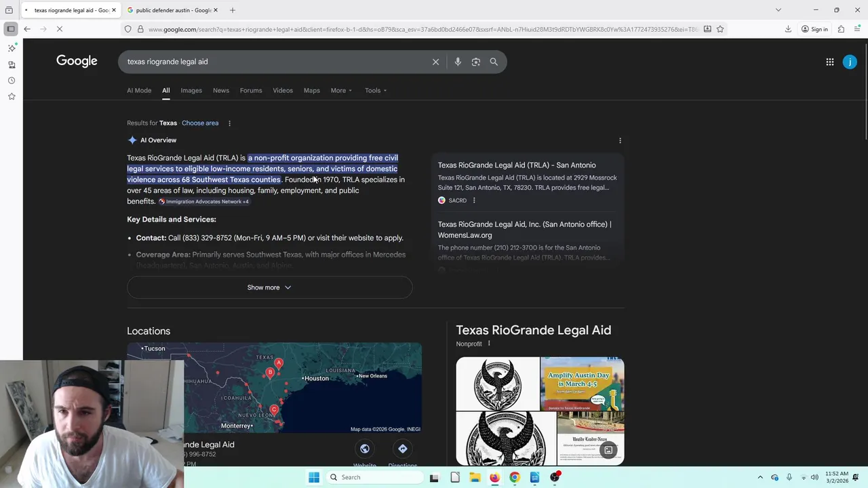Switch to the Videos results tab
This screenshot has width=868, height=488.
coord(283,90)
